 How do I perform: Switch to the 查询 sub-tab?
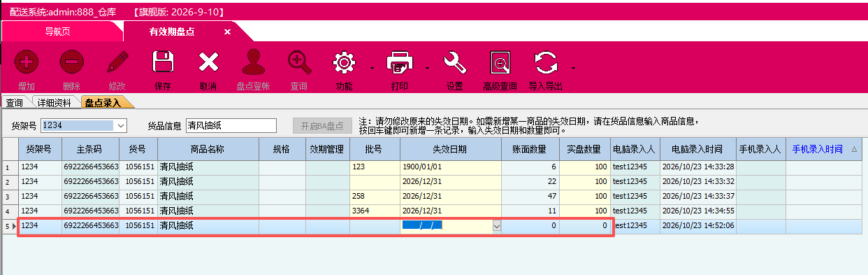[15, 103]
